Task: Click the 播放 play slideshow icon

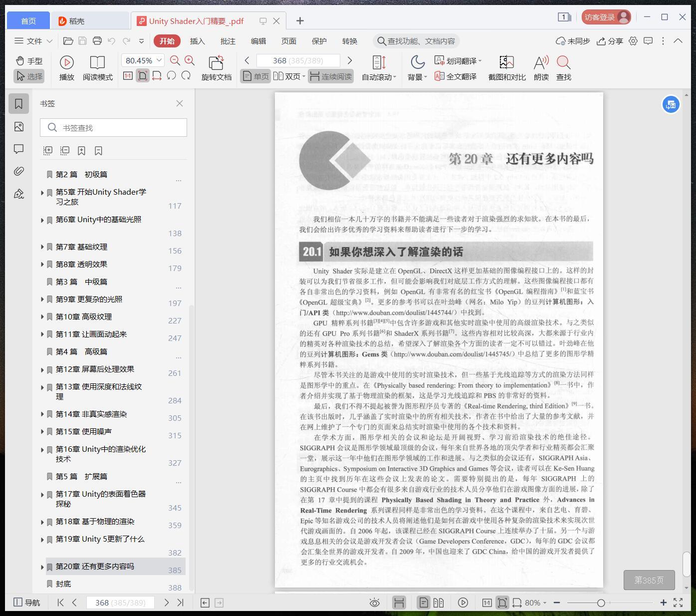Action: pos(66,62)
